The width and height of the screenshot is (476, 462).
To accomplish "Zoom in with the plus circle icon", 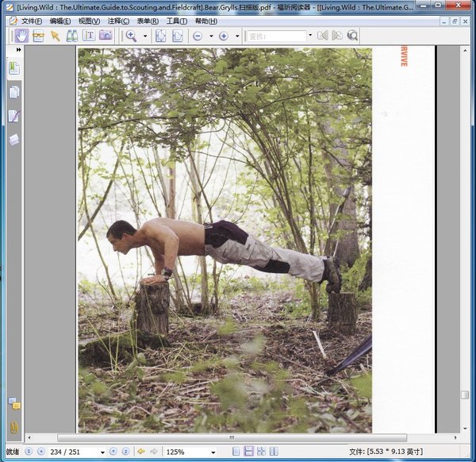I will pyautogui.click(x=224, y=37).
